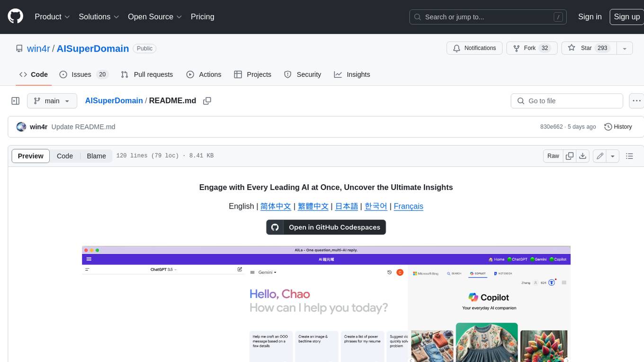
Task: Open the 日本語 README link
Action: pos(347,206)
